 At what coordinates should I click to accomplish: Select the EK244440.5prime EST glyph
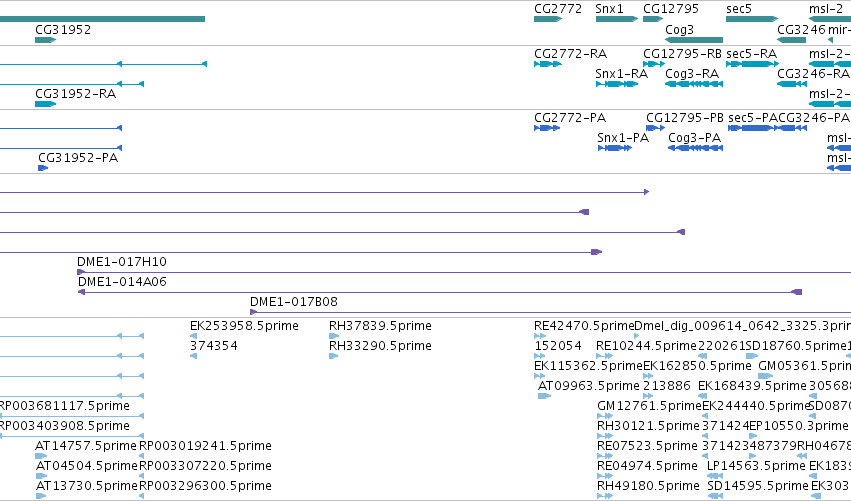[x=705, y=416]
